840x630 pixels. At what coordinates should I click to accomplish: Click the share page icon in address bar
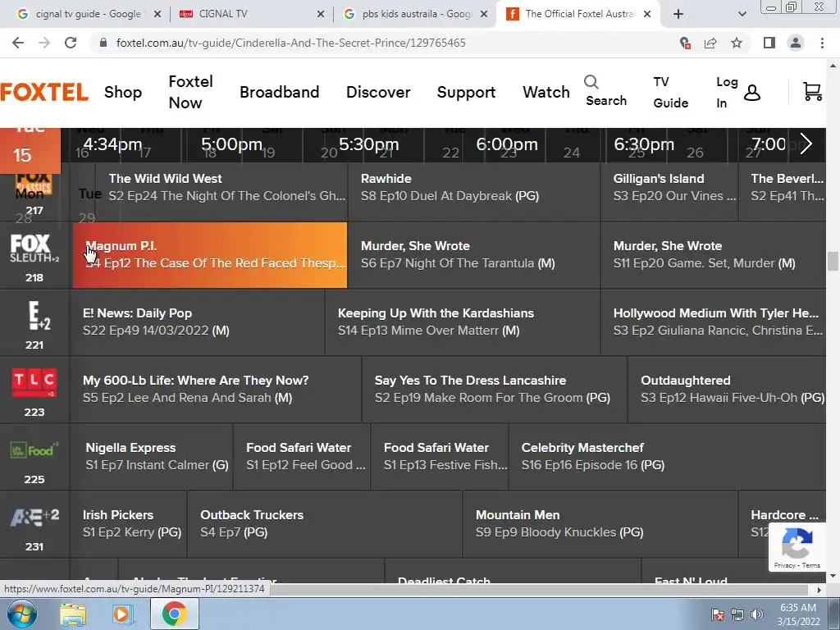(710, 43)
